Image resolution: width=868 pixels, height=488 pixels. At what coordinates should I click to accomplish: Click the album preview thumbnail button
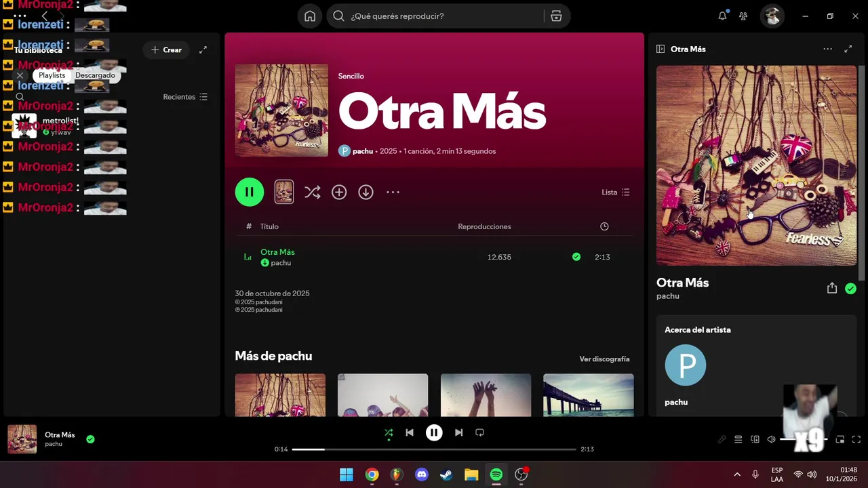tap(284, 192)
